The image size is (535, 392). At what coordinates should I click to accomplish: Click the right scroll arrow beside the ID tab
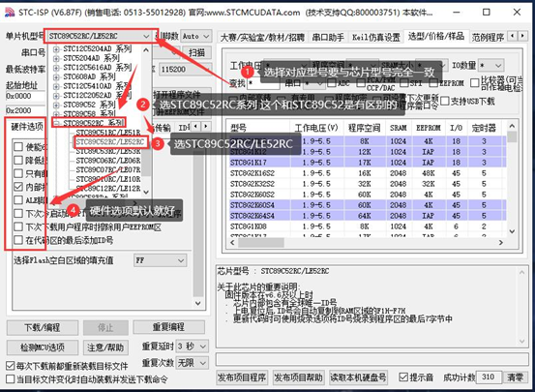(206, 127)
